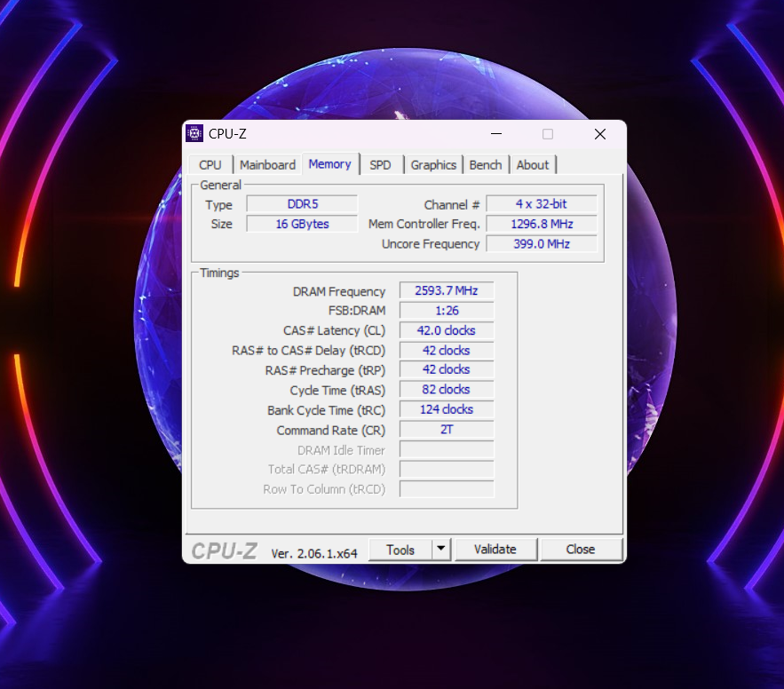Open the SPD tab
The height and width of the screenshot is (689, 784).
pos(381,165)
